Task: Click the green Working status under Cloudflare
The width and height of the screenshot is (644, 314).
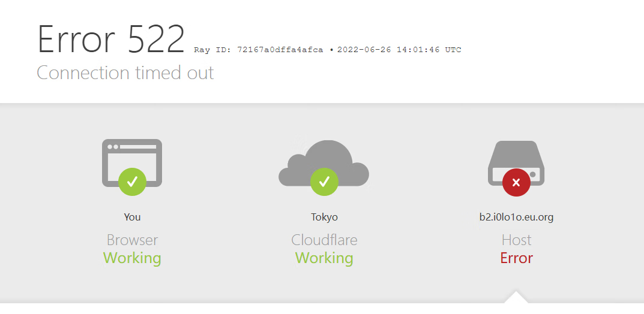Action: [324, 258]
